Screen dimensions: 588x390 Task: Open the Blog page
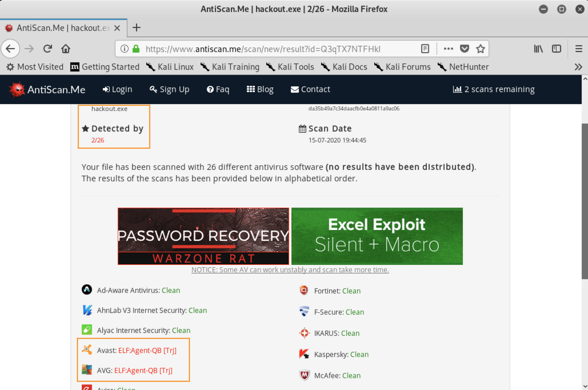260,89
